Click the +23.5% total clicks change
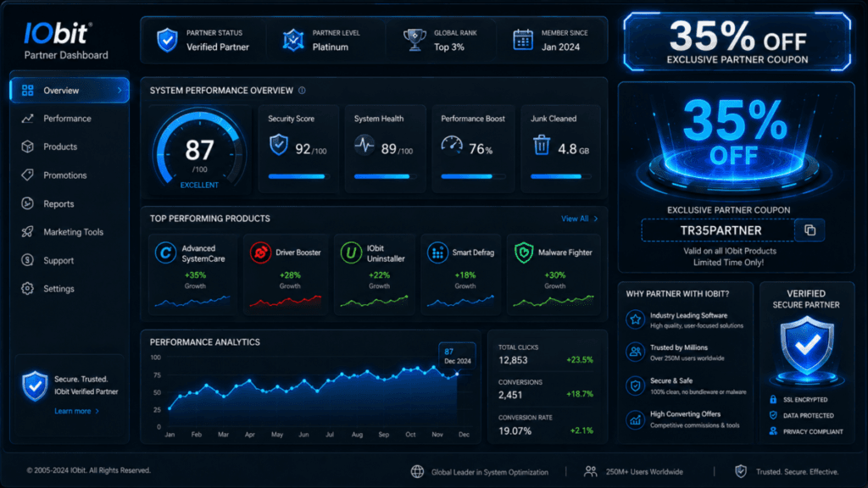Screen dimensions: 868x488 580,359
